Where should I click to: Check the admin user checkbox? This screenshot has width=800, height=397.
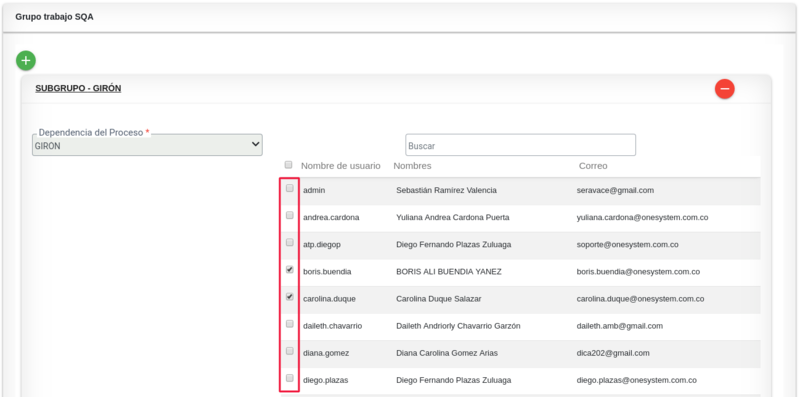coord(290,188)
